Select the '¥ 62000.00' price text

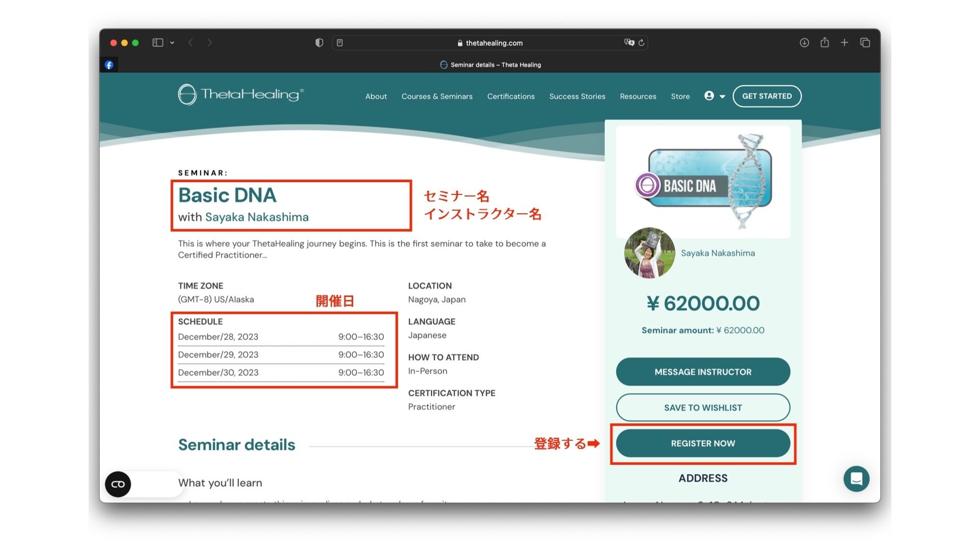[x=703, y=304]
